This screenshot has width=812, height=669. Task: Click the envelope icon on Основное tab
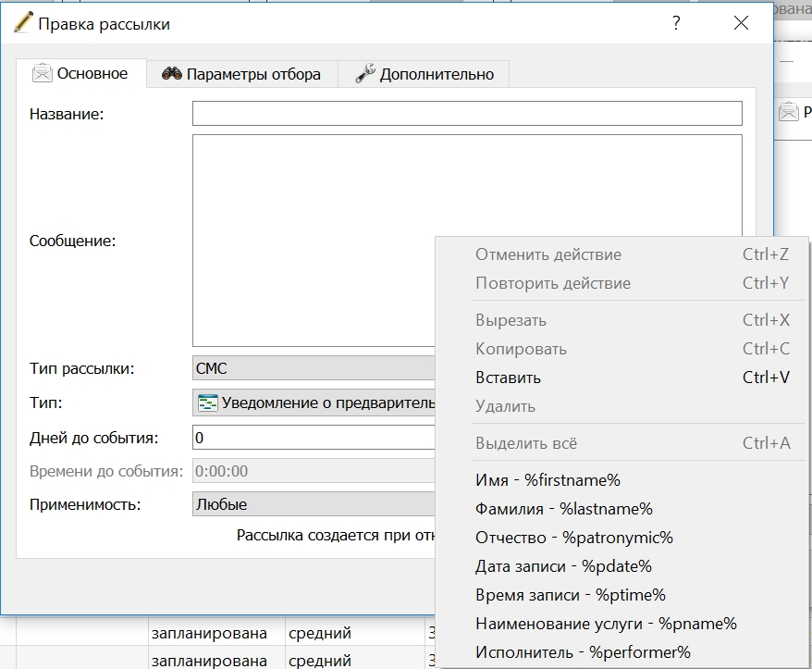pyautogui.click(x=42, y=73)
